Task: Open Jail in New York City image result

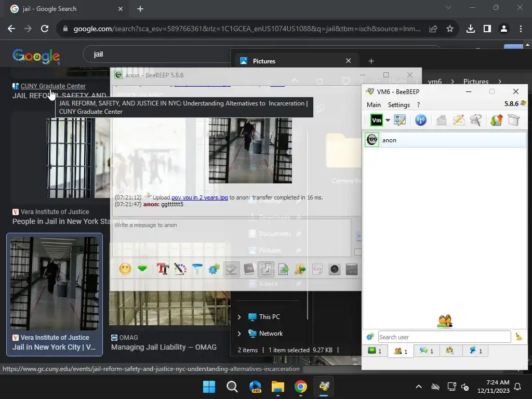Action: [x=54, y=295]
